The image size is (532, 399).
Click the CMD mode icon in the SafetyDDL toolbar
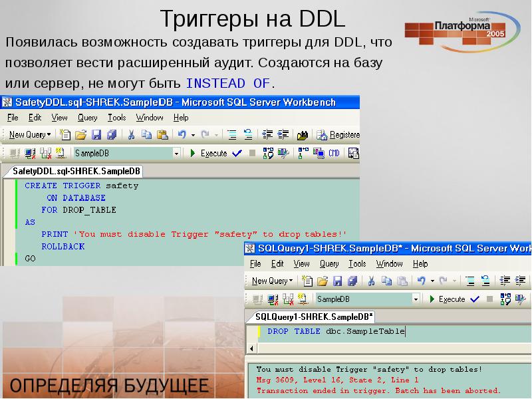(334, 154)
